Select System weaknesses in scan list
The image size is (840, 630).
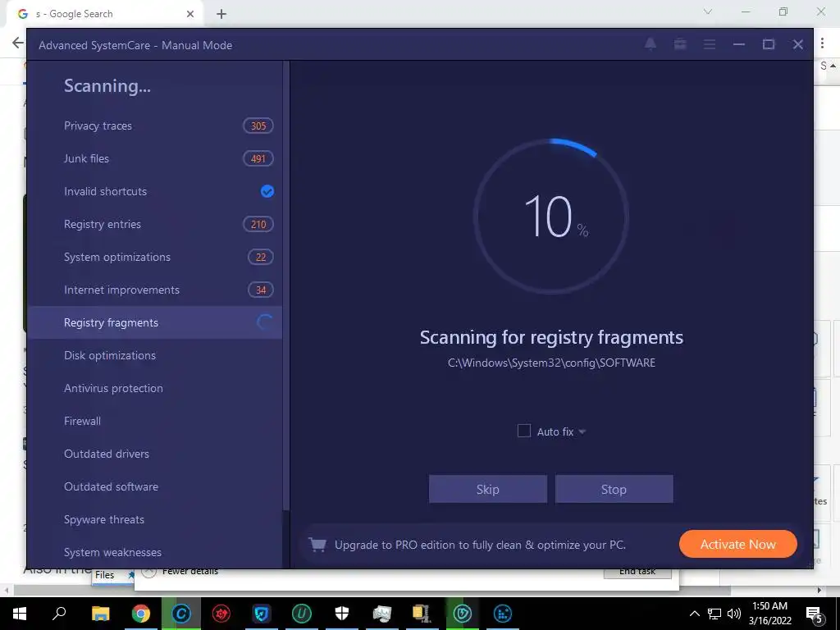[154, 552]
